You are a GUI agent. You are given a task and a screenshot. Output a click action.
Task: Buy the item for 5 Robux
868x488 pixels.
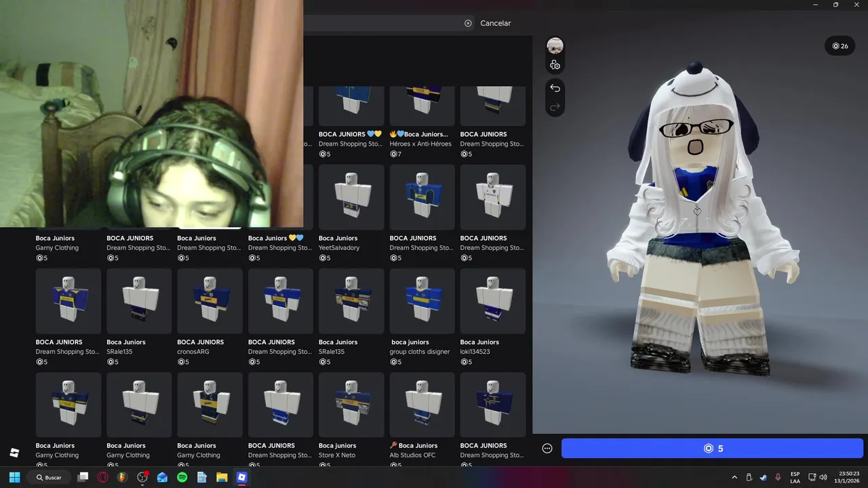pos(712,448)
